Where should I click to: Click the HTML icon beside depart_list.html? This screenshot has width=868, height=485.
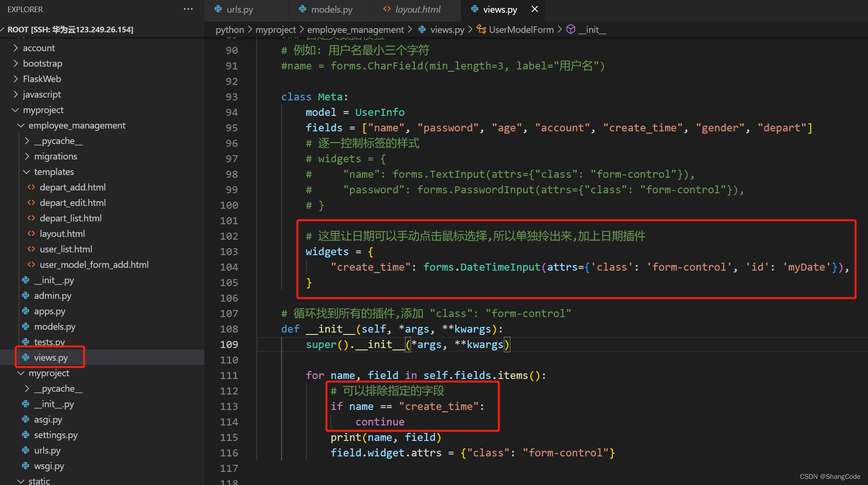[31, 218]
